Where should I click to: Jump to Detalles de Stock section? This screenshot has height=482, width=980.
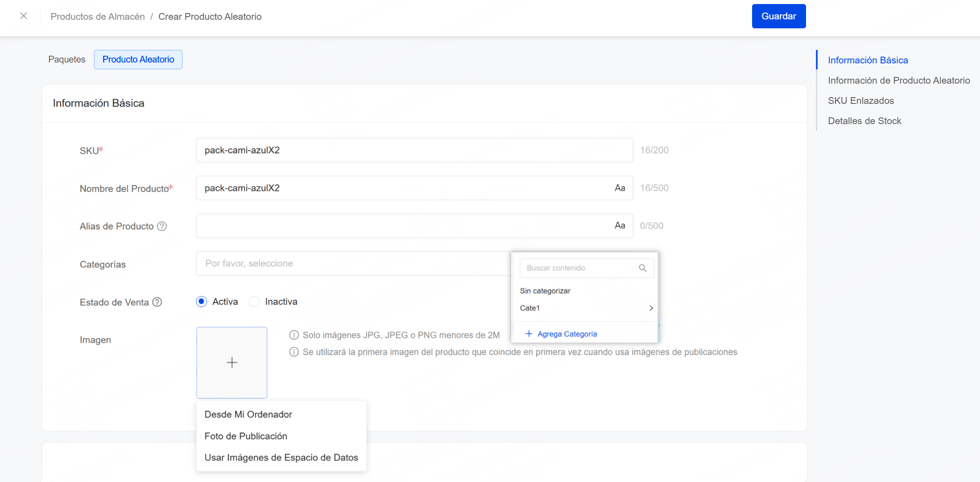click(864, 121)
